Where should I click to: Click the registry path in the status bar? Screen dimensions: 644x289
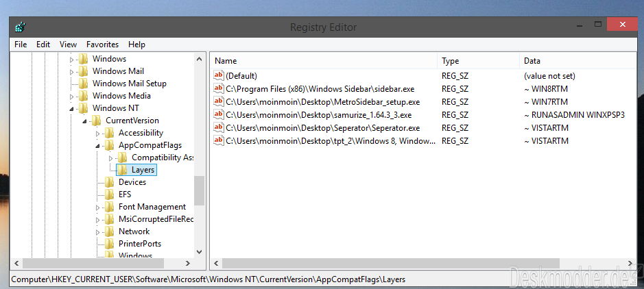(208, 279)
